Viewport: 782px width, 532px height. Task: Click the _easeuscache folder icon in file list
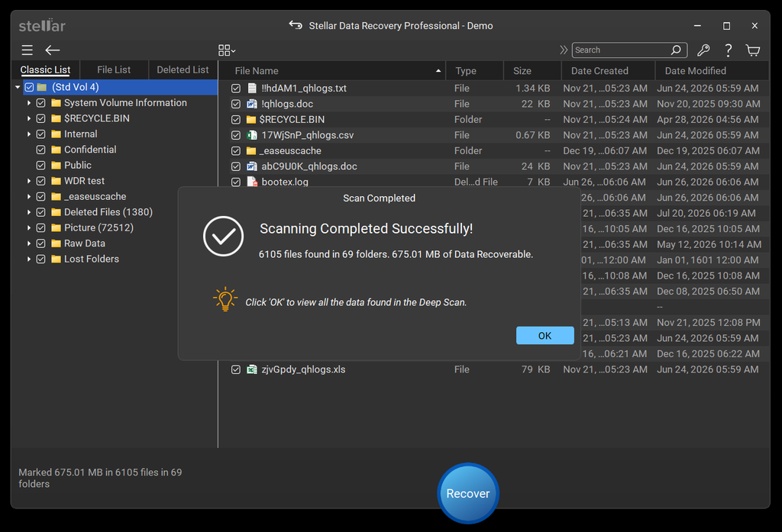point(251,150)
